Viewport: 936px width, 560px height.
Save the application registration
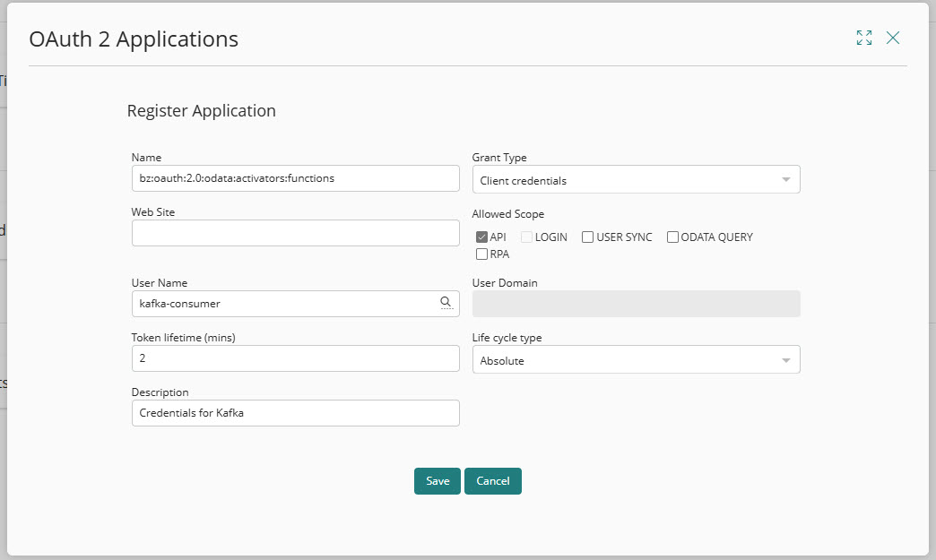point(437,480)
